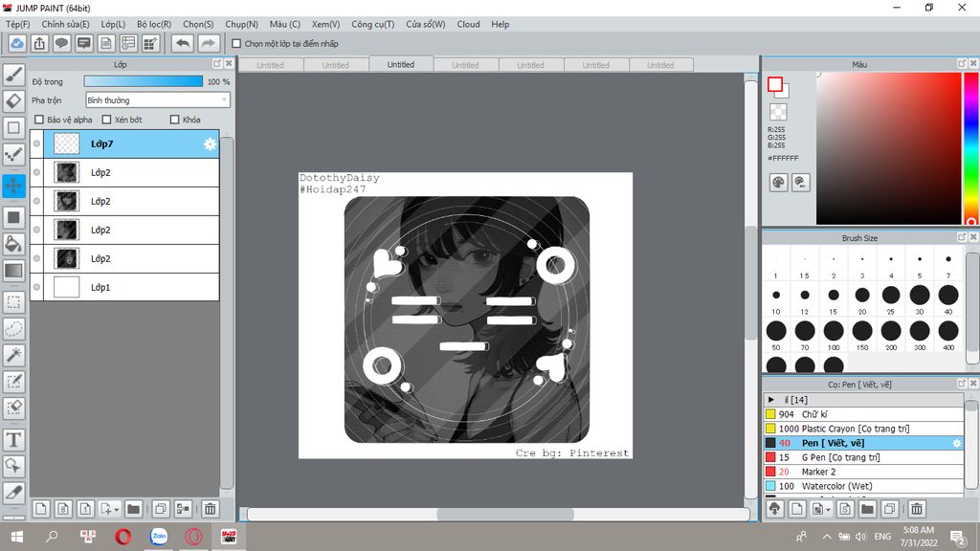Show hidden system tray icons
980x551 pixels.
(827, 537)
